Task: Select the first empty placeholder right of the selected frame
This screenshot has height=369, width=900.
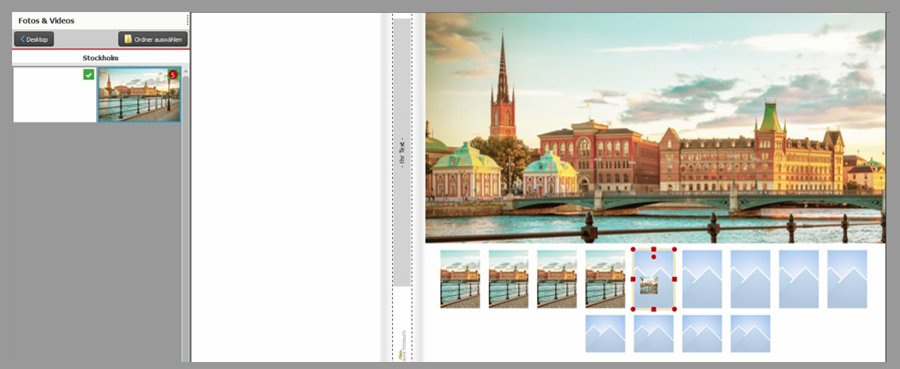Action: [702, 279]
